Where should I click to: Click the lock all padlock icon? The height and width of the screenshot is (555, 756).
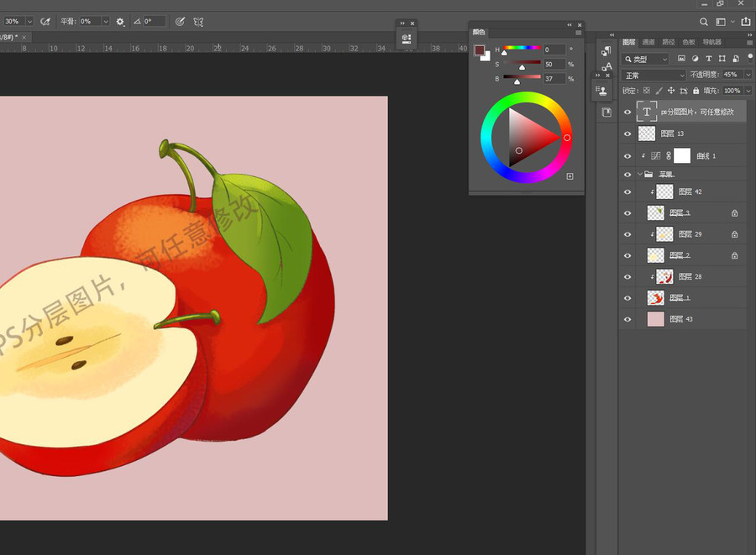pyautogui.click(x=696, y=91)
